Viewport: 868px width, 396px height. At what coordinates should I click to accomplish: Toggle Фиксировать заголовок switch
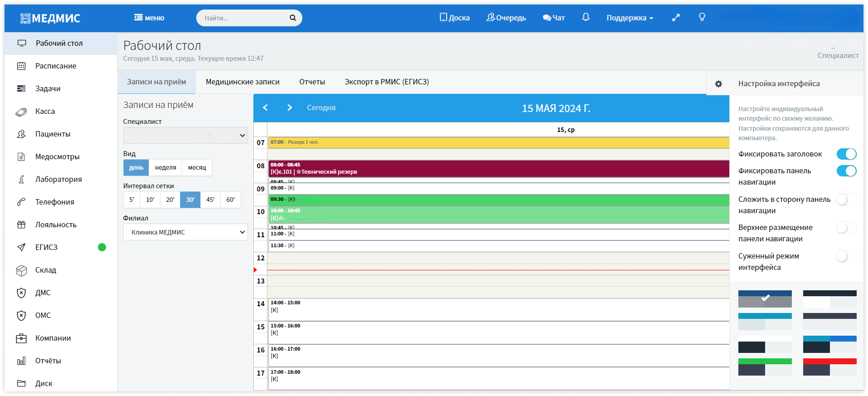point(846,154)
